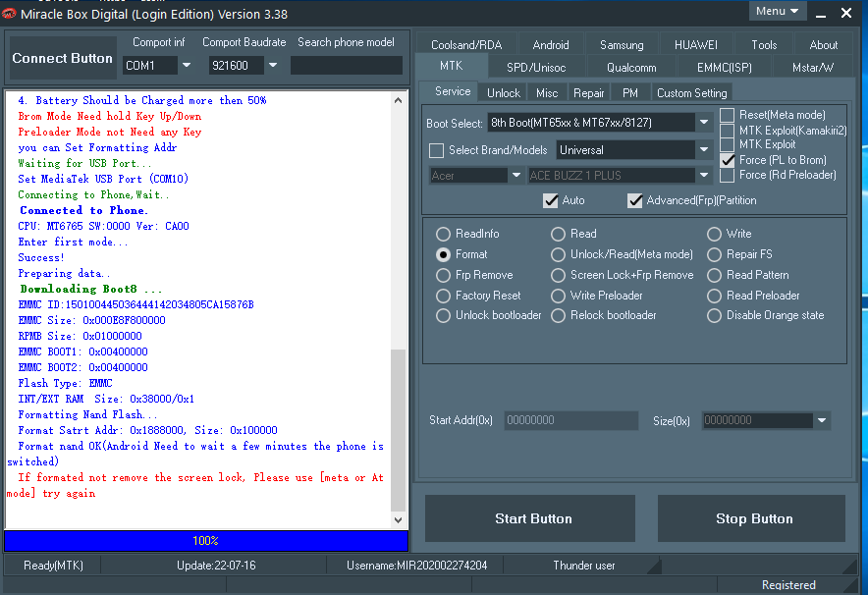The image size is (868, 595).
Task: Switch to the Android tab
Action: [x=550, y=45]
